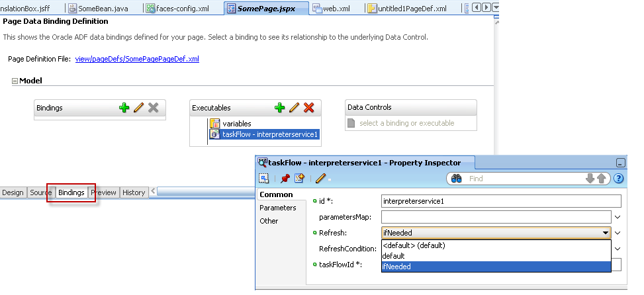The image size is (644, 295).
Task: Open the SomeBean.java editor tab
Action: click(x=98, y=8)
